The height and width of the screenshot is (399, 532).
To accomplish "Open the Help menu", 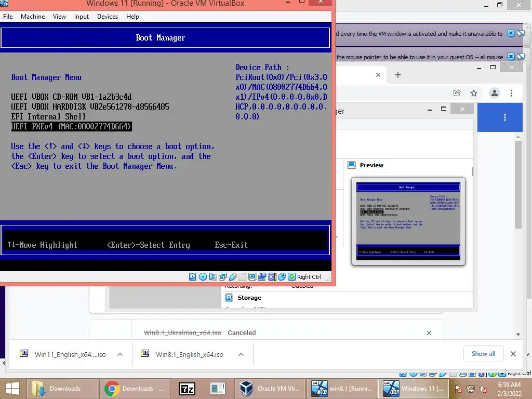I will pyautogui.click(x=132, y=17).
